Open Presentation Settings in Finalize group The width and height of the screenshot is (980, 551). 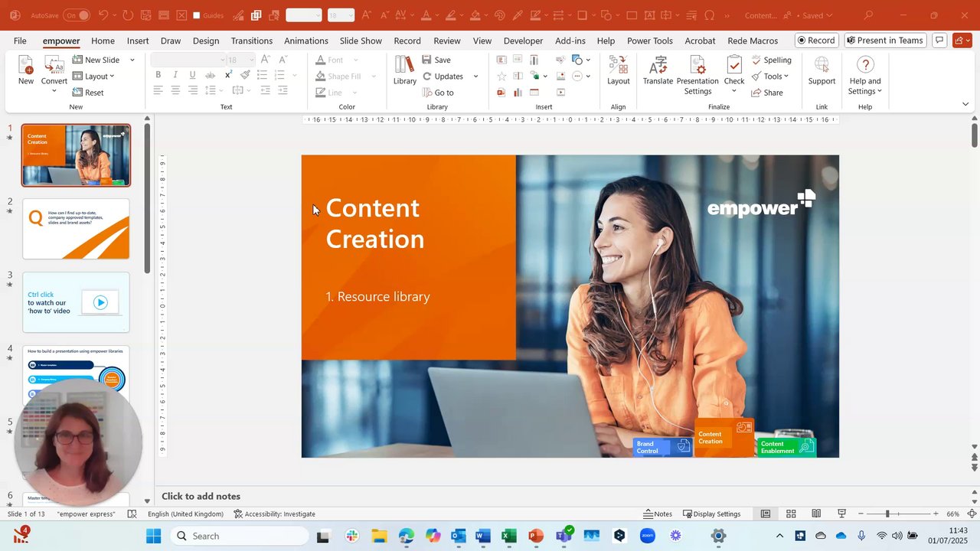coord(697,75)
